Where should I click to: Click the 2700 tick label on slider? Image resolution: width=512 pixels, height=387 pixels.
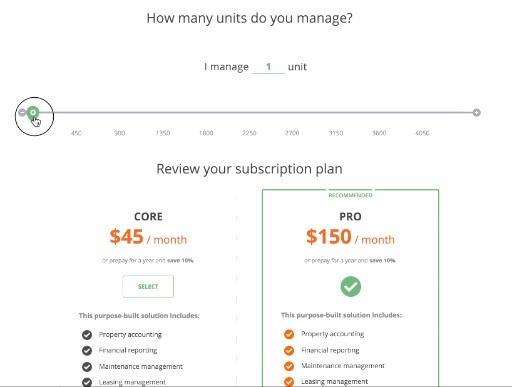pyautogui.click(x=292, y=133)
